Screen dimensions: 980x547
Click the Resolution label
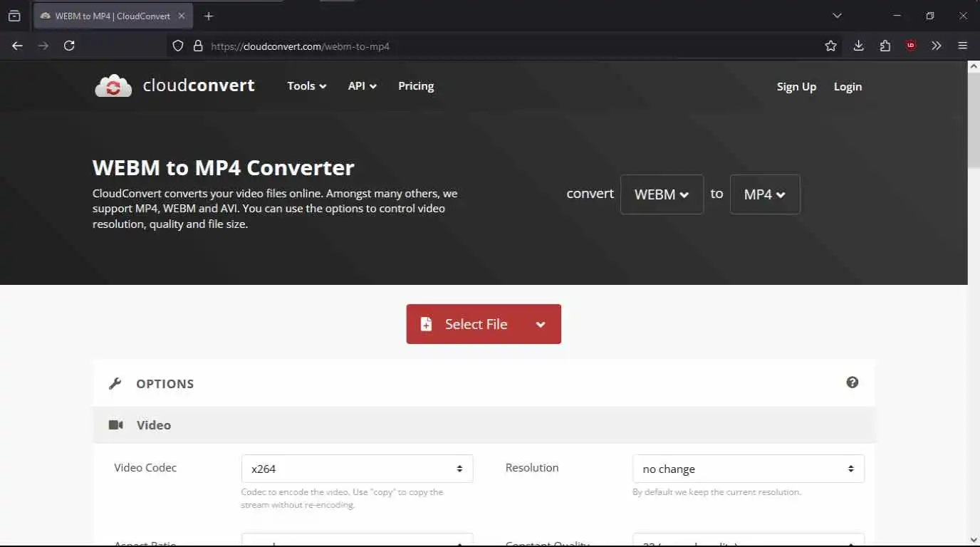532,468
